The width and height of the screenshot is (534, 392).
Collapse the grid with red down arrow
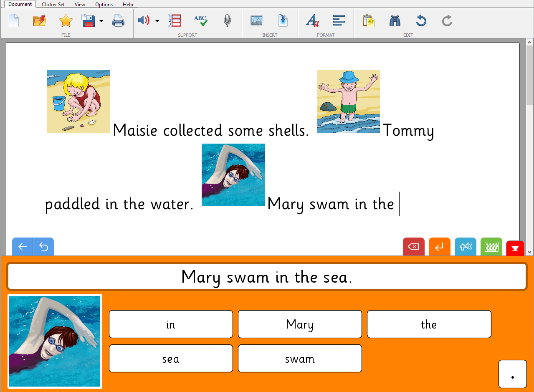[515, 248]
